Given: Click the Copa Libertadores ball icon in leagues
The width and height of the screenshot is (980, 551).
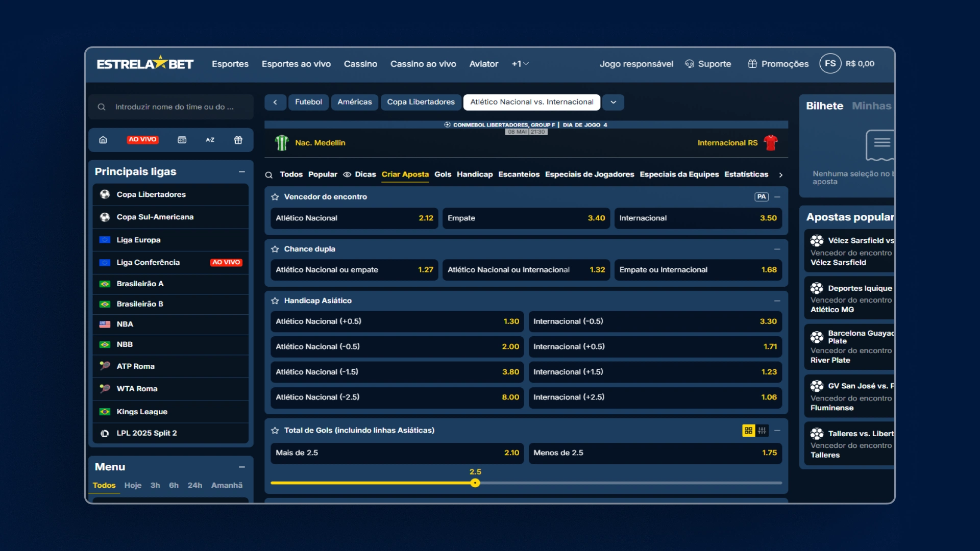Looking at the screenshot, I should coord(105,194).
